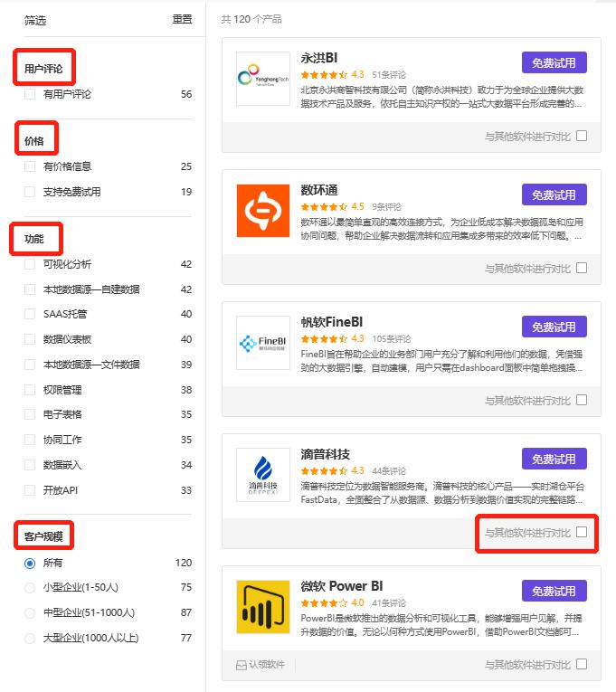The height and width of the screenshot is (692, 616).
Task: Tick the 开放API checkbox
Action: coord(30,490)
